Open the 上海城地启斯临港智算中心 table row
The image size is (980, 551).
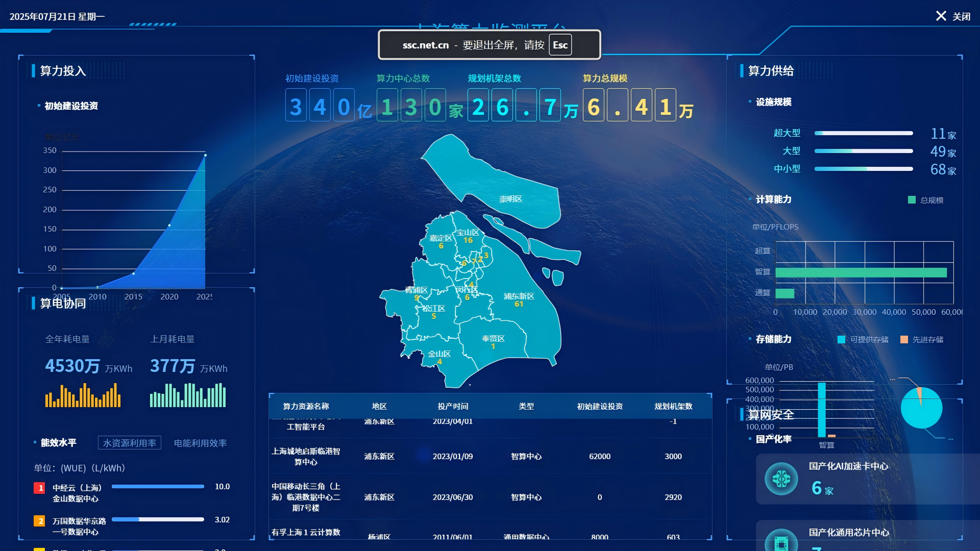(x=306, y=456)
